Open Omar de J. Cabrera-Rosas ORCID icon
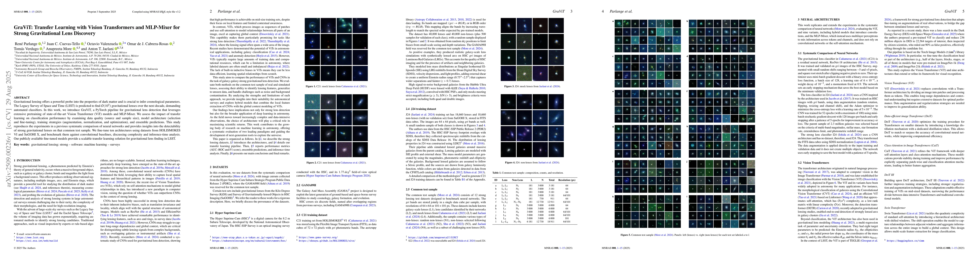 pyautogui.click(x=171, y=44)
